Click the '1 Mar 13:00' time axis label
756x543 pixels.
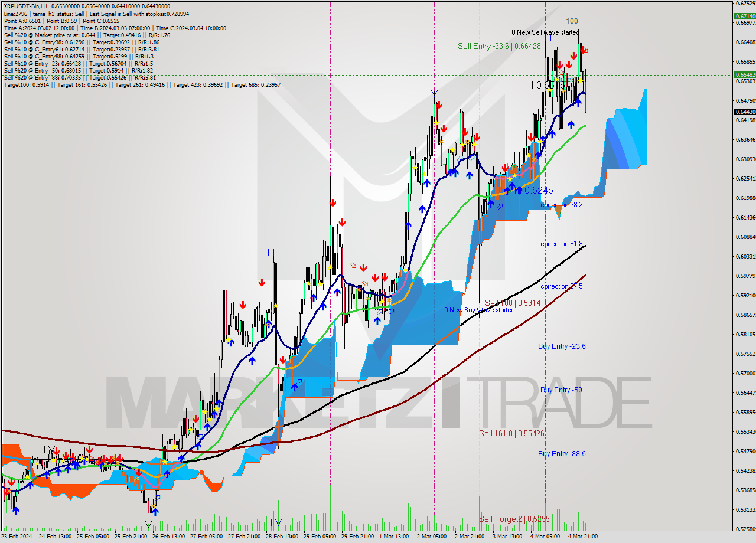(394, 536)
